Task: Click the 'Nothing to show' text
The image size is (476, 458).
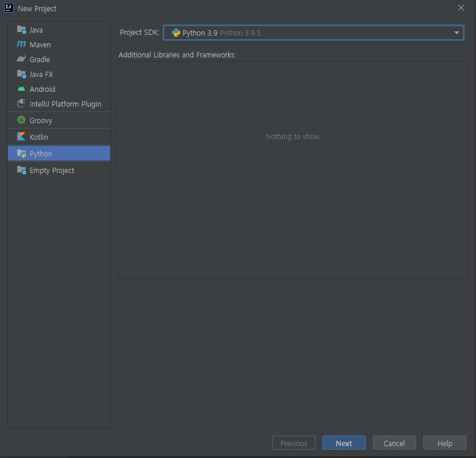Action: coord(292,137)
